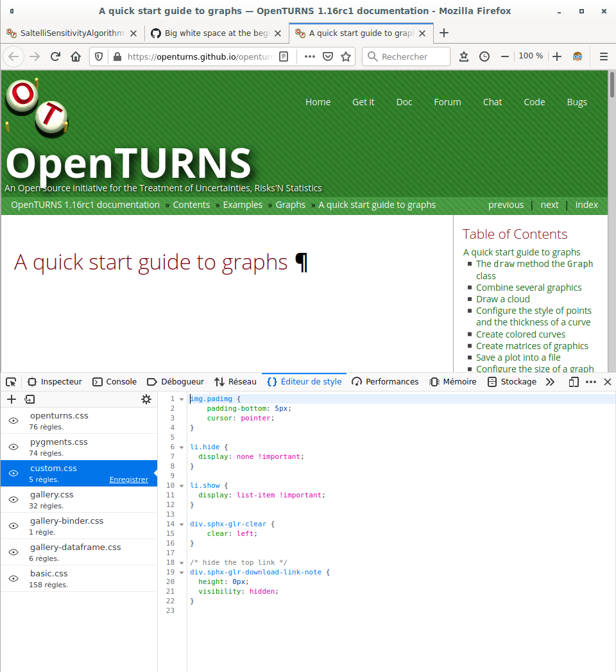This screenshot has height=672, width=616.
Task: Create a new style sheet with the plus icon
Action: click(x=12, y=399)
